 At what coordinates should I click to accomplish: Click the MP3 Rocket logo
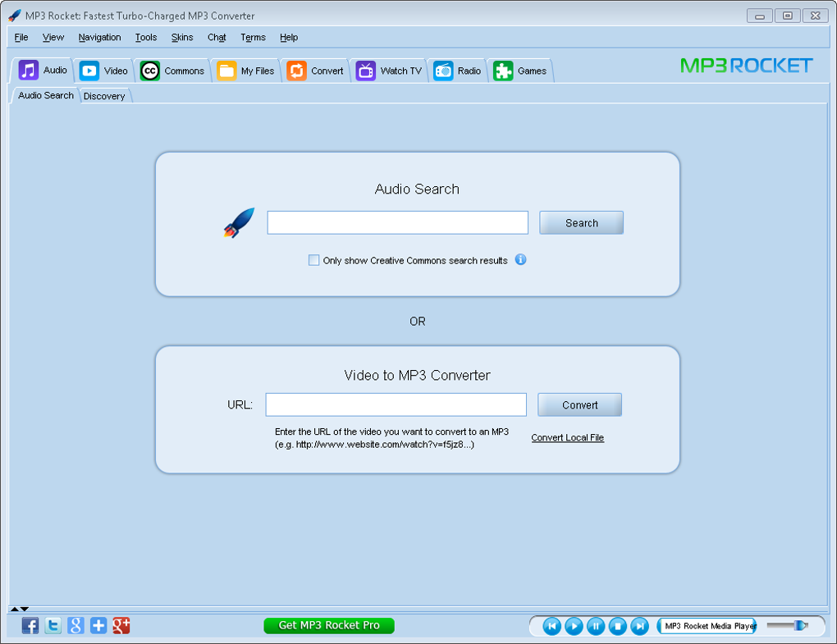coord(746,65)
